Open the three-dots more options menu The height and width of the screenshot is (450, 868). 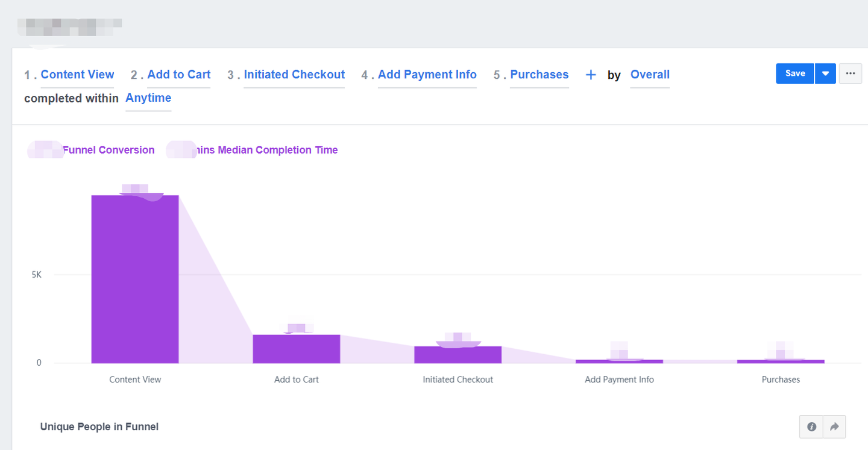[851, 73]
